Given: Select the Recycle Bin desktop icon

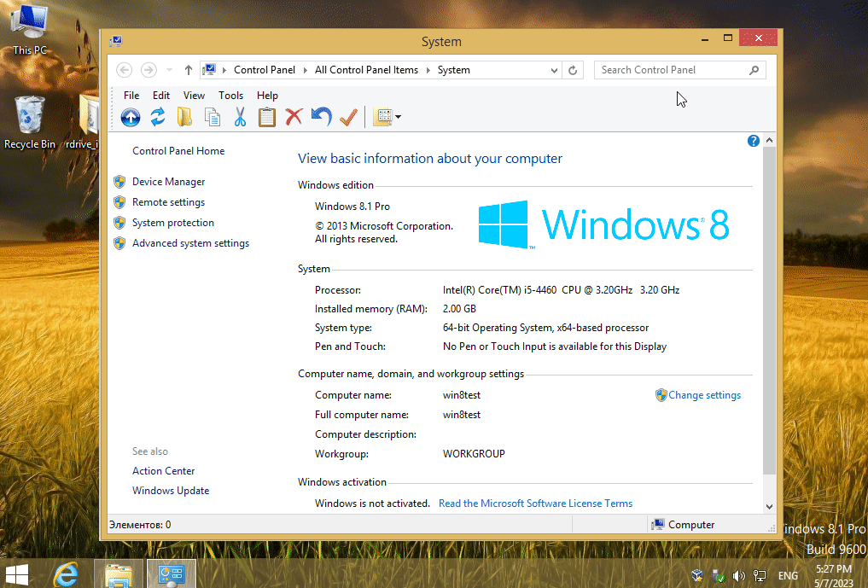Looking at the screenshot, I should coord(29,122).
